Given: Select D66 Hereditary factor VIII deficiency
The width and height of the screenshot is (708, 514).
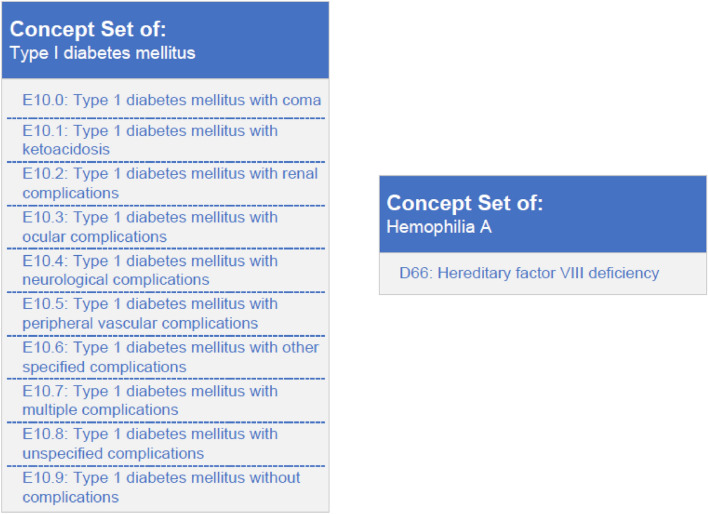Looking at the screenshot, I should point(529,273).
